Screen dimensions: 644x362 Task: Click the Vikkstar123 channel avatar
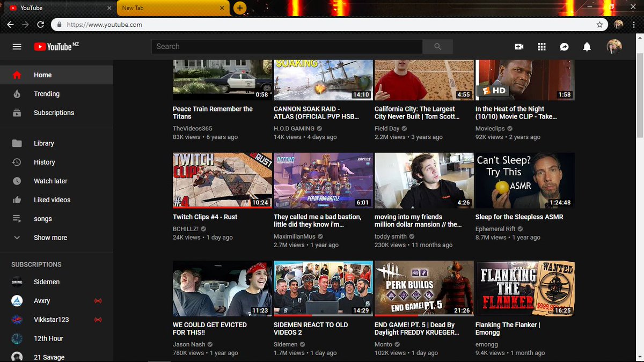point(17,320)
